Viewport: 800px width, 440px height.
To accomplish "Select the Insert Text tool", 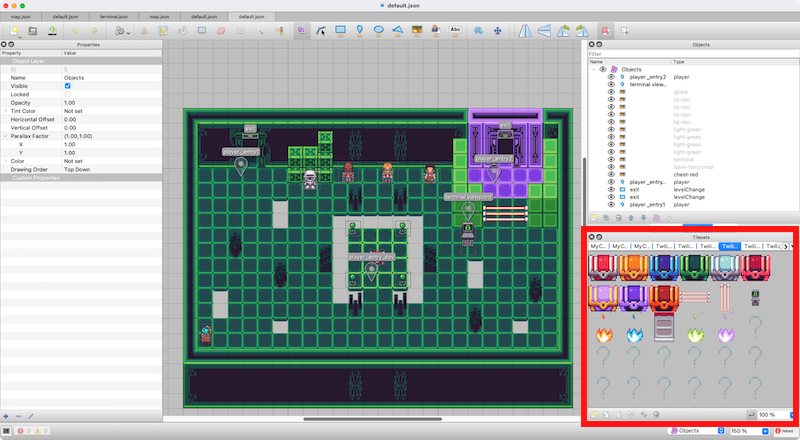I will point(455,31).
